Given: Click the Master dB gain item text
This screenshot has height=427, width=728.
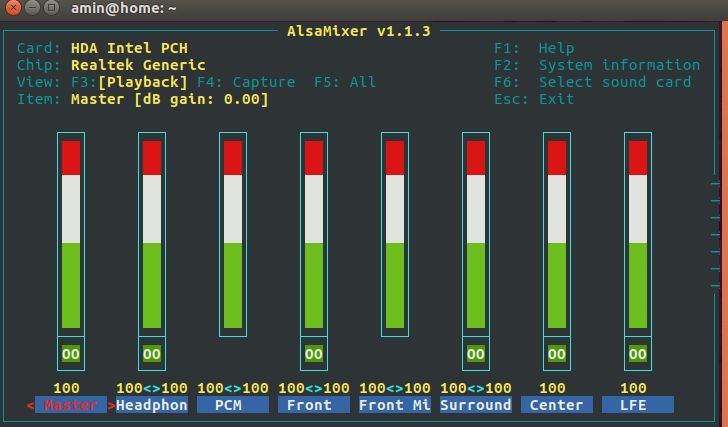Looking at the screenshot, I should [169, 99].
